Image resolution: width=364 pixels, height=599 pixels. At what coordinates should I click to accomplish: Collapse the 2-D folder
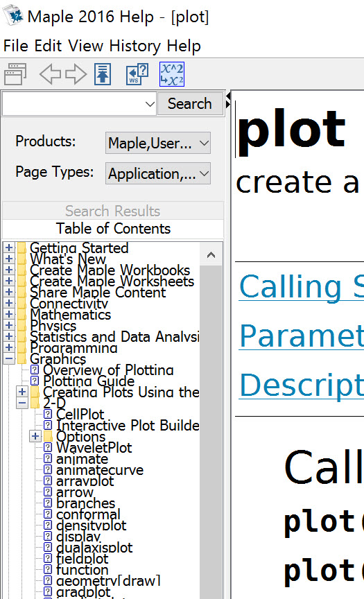point(22,403)
